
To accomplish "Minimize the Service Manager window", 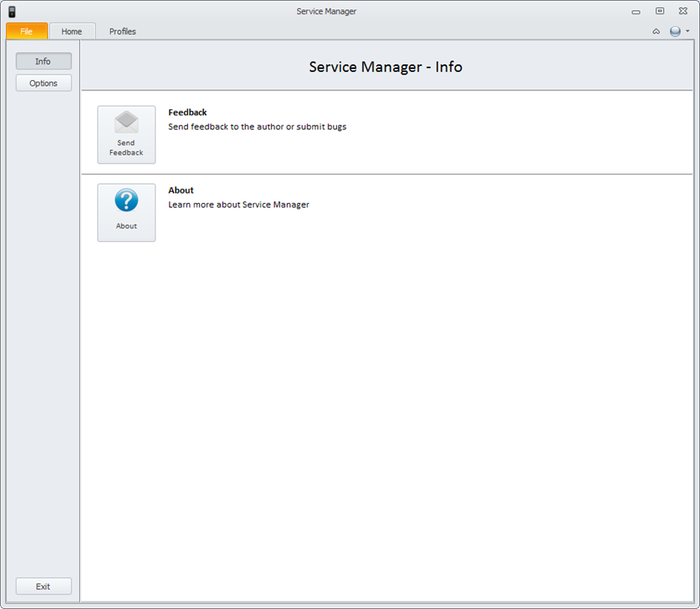I will coord(636,12).
